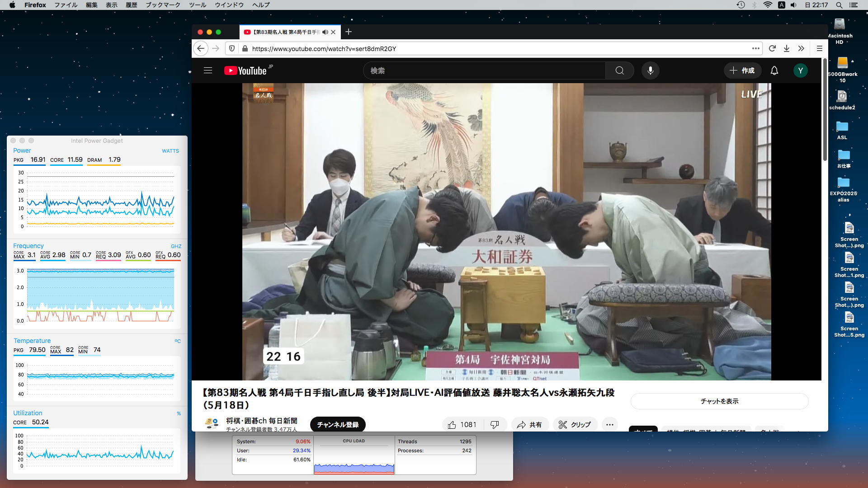The image size is (868, 488).
Task: Click the チャンネル登録 subscribe button
Action: 337,425
